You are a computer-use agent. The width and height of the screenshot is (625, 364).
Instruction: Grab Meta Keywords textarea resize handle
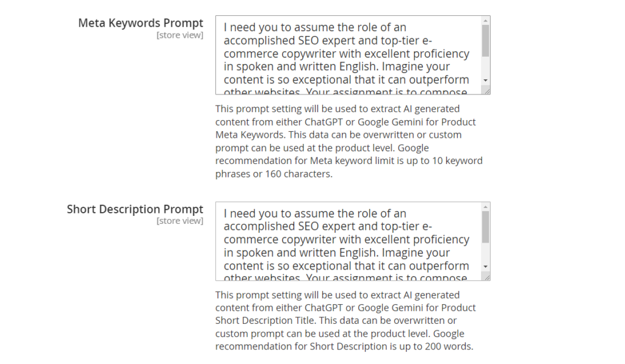(486, 91)
